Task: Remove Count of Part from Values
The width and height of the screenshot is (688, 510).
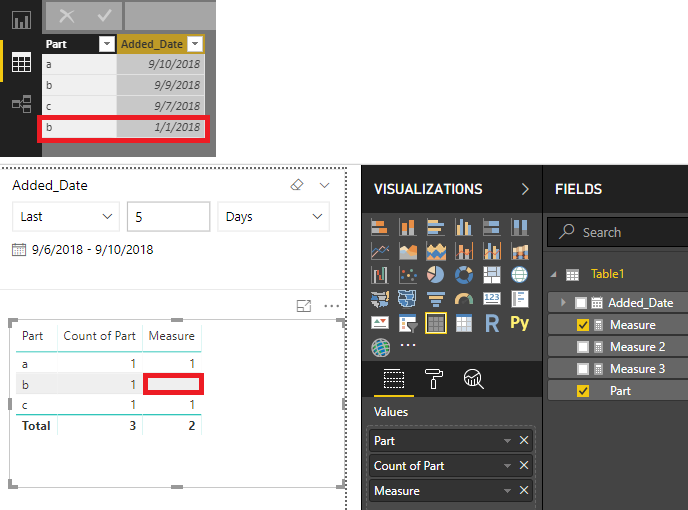Action: [524, 466]
